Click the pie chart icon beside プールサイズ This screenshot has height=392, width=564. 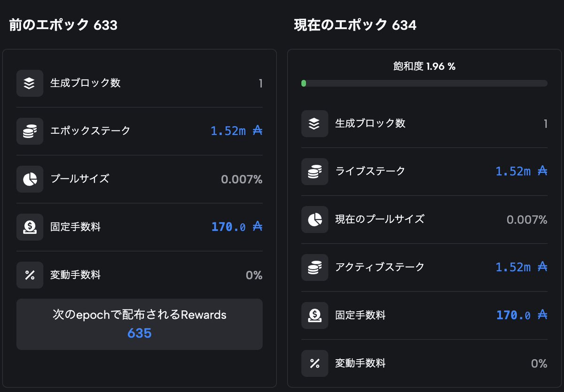point(30,179)
